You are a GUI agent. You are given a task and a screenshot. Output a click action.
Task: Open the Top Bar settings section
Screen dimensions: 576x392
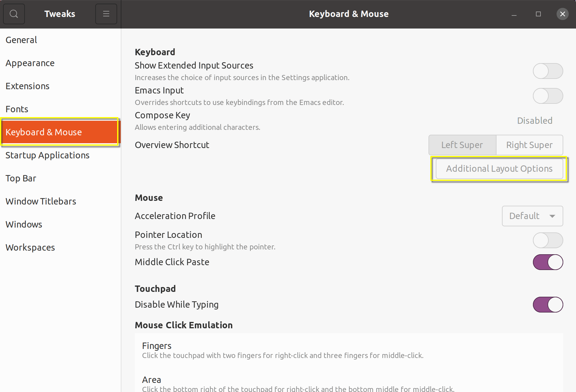21,178
